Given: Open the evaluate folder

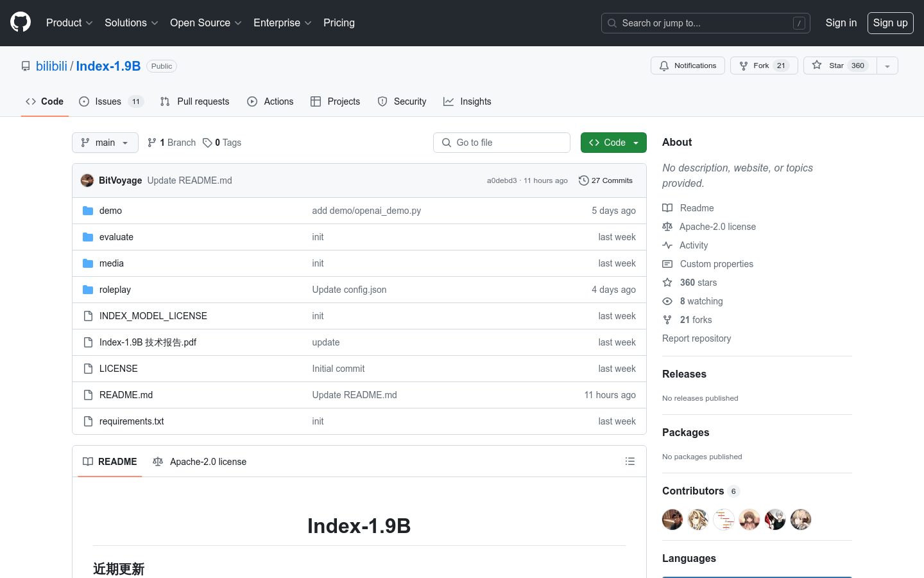Looking at the screenshot, I should [116, 237].
